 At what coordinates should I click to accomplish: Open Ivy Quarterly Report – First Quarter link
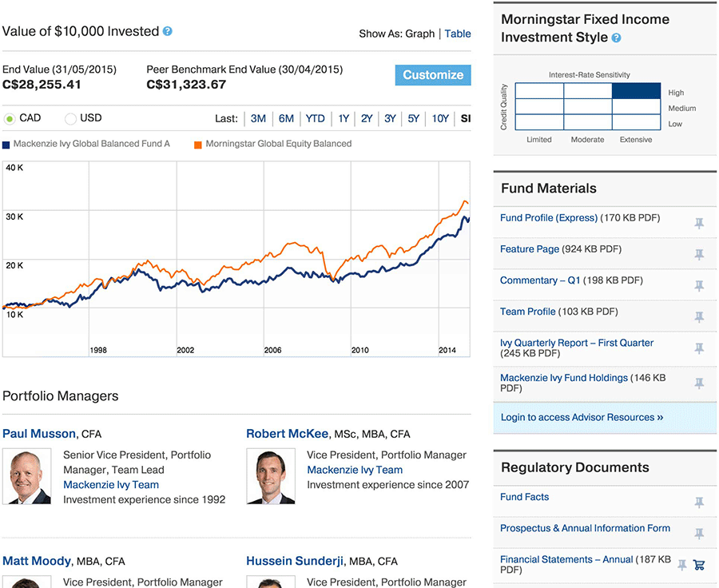tap(577, 343)
